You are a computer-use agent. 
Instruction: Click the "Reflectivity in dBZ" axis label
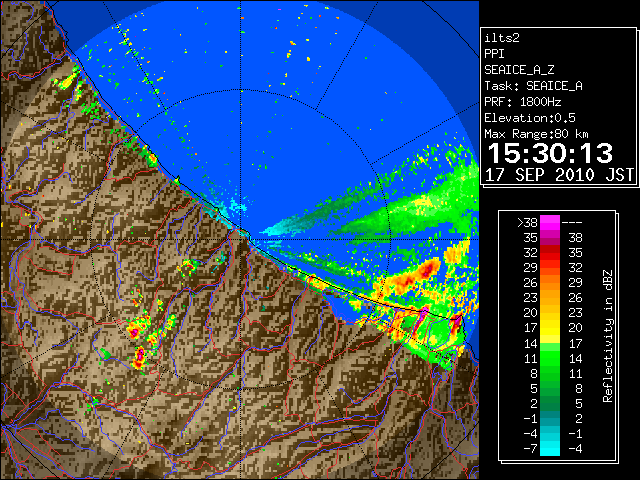[x=608, y=336]
